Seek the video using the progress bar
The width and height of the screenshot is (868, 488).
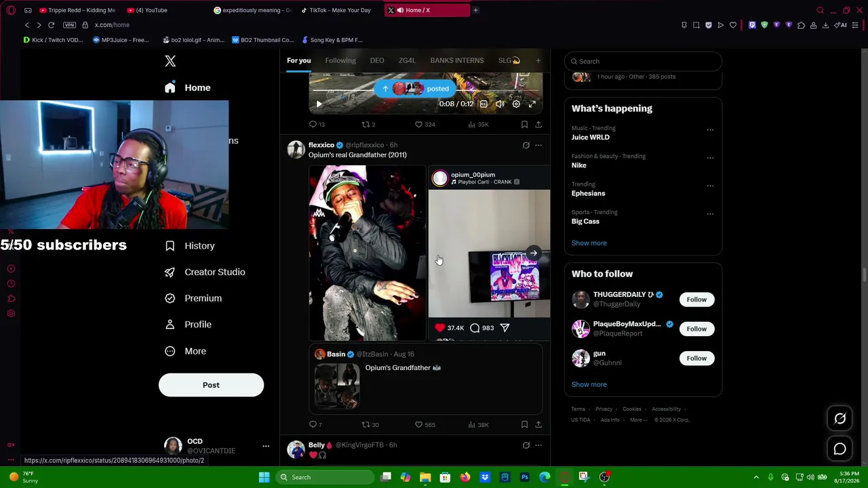(425, 89)
